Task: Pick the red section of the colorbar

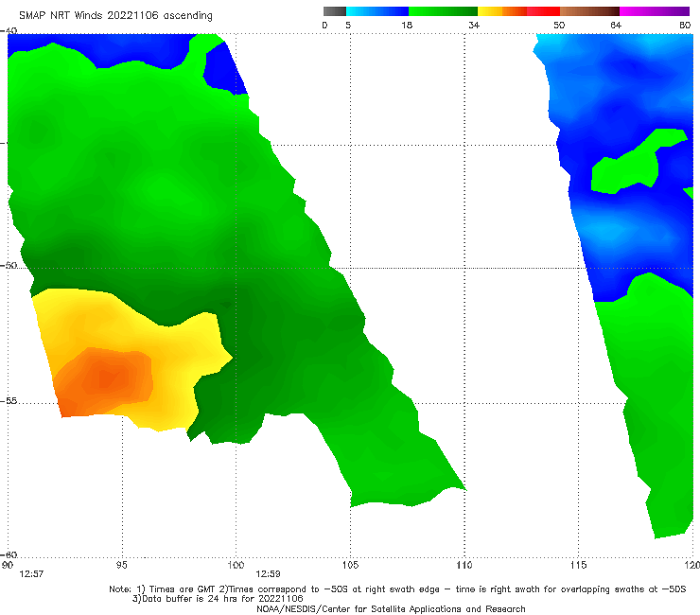Action: (543, 11)
